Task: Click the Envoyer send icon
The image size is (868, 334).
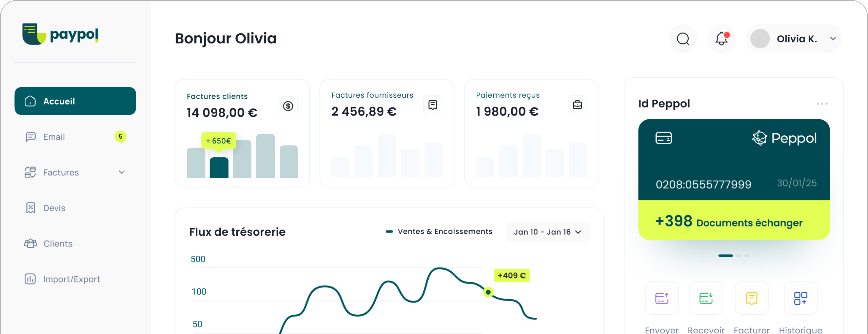Action: click(x=662, y=298)
